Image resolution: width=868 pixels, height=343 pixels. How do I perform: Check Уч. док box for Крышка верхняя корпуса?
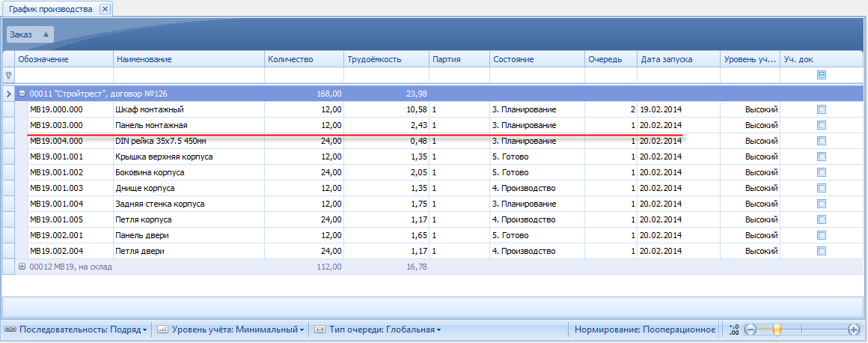click(x=822, y=157)
